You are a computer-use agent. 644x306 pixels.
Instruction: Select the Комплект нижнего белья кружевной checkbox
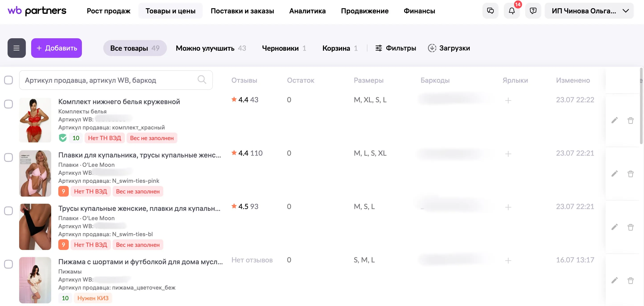point(8,104)
